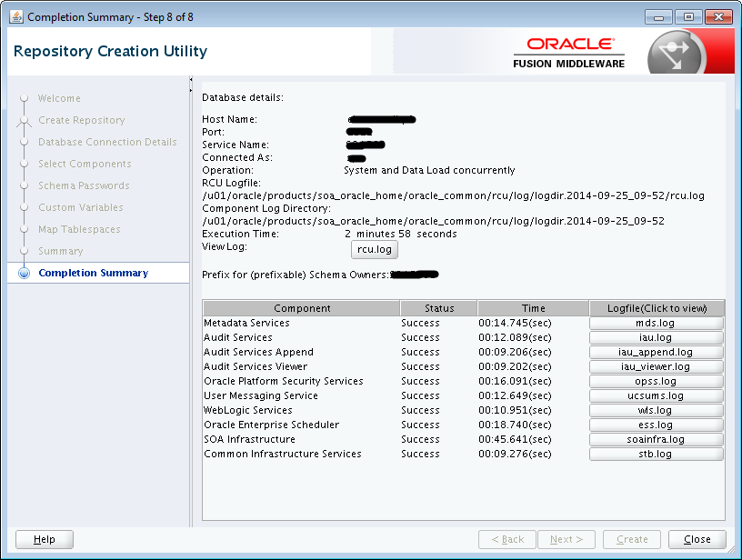Open the mds.log logfile

656,322
